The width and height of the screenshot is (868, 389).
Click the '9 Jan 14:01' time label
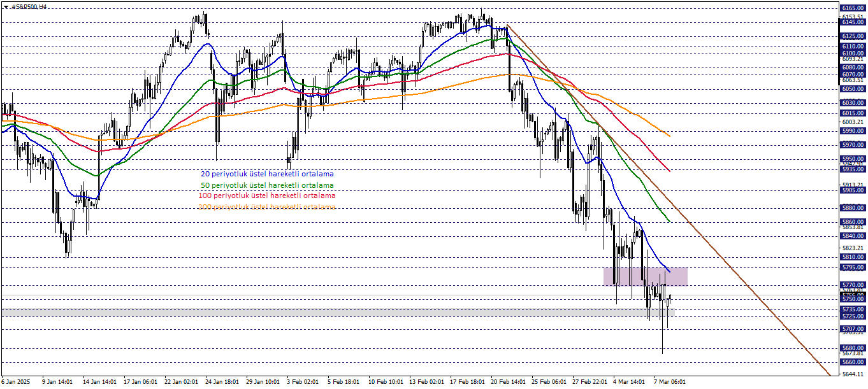tap(57, 382)
